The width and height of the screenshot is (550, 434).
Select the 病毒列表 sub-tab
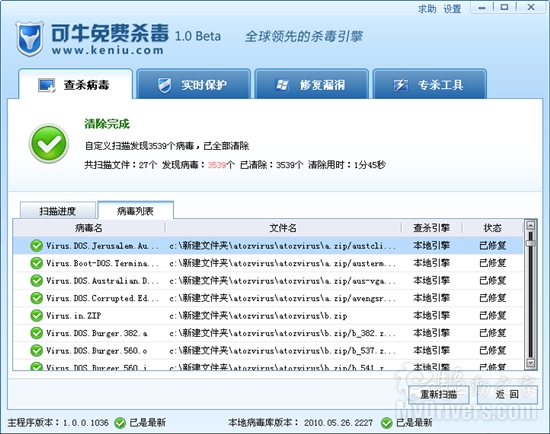tap(135, 210)
